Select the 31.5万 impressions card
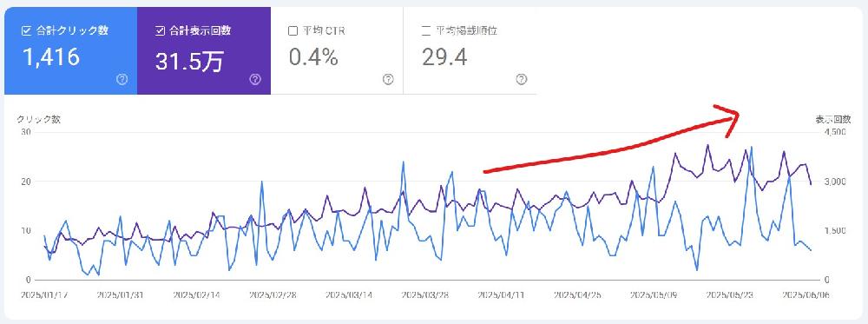Screen dimensions: 868x324 (204, 51)
